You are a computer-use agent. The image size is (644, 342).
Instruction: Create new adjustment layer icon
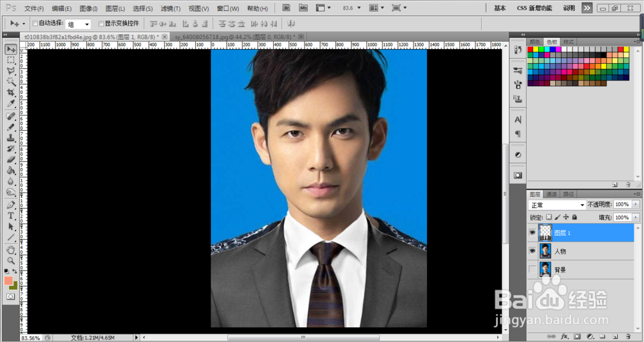pos(590,336)
